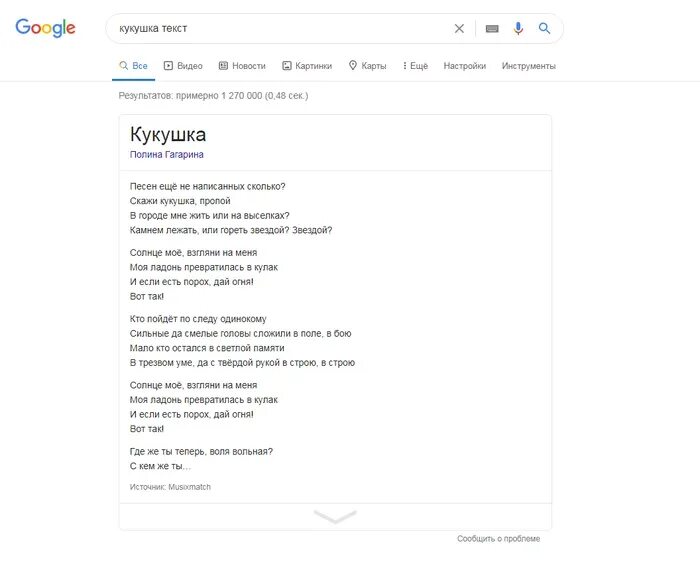Open Инструменты options
Viewport: 700px width, 562px height.
529,66
